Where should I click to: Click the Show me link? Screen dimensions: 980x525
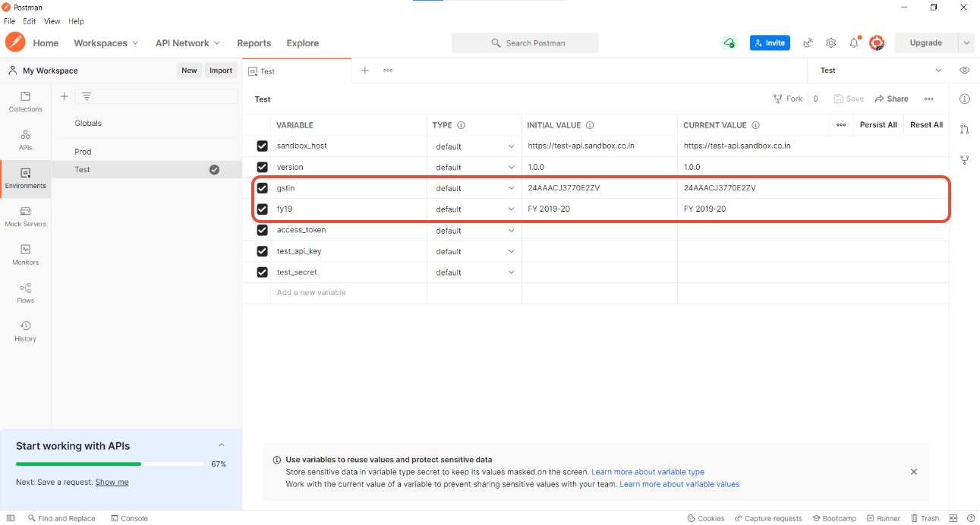click(112, 482)
